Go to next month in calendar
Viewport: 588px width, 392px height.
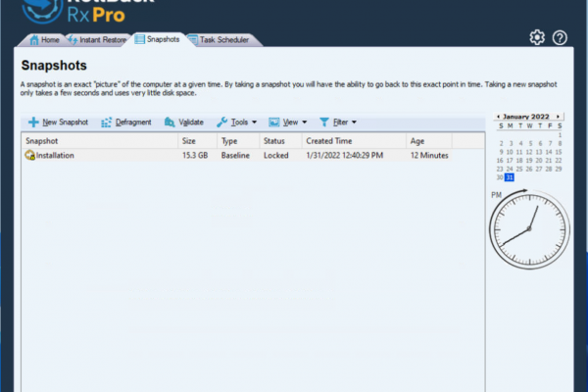tap(558, 117)
